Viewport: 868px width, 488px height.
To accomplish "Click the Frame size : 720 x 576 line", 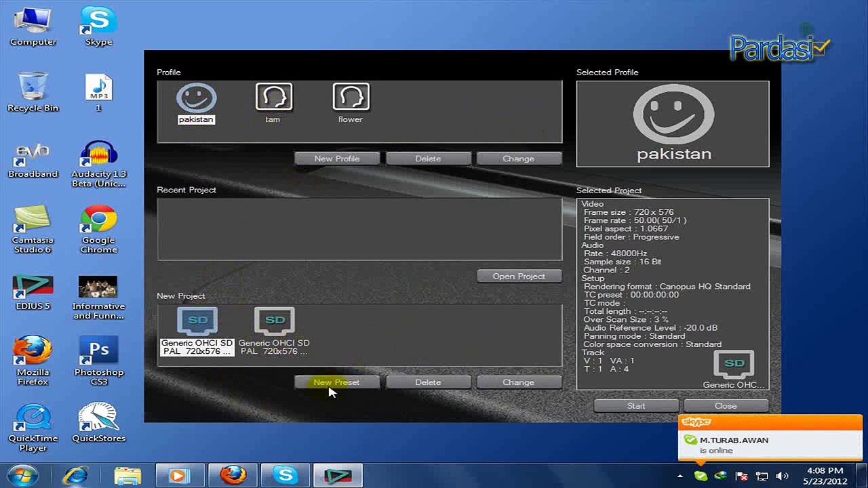I will [629, 212].
